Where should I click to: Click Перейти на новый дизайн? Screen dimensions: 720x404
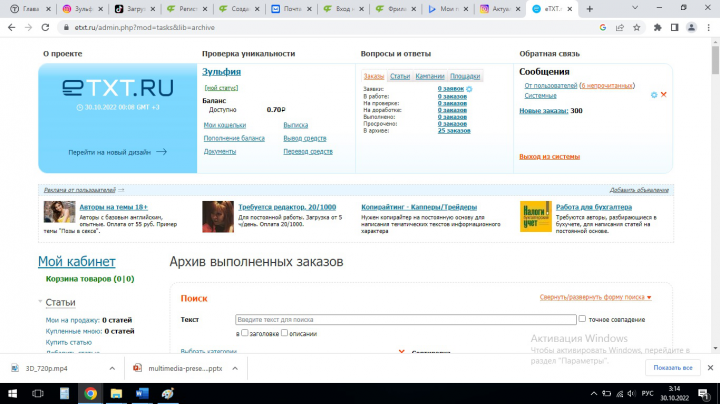click(118, 152)
